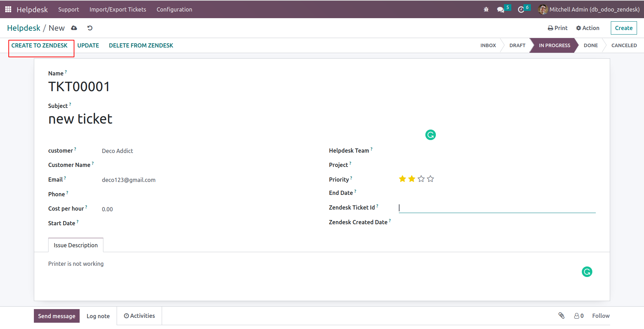Open the apps grid menu icon
The width and height of the screenshot is (644, 329).
pyautogui.click(x=8, y=9)
